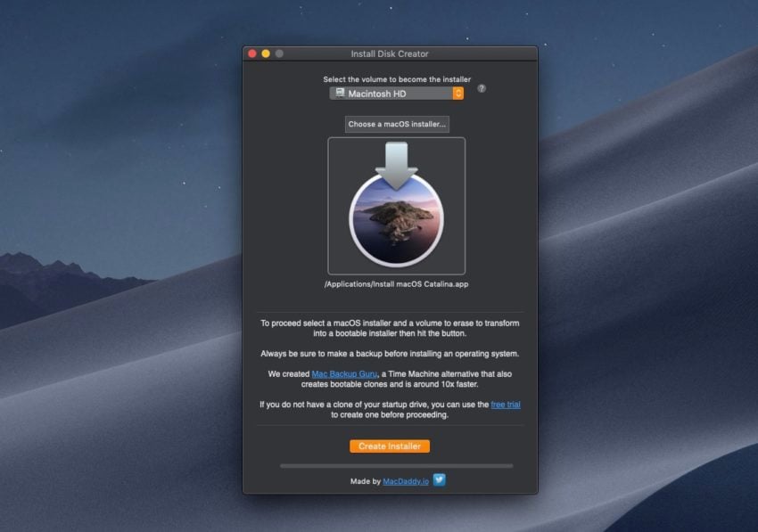Follow the free trial link
This screenshot has width=758, height=532.
click(506, 405)
